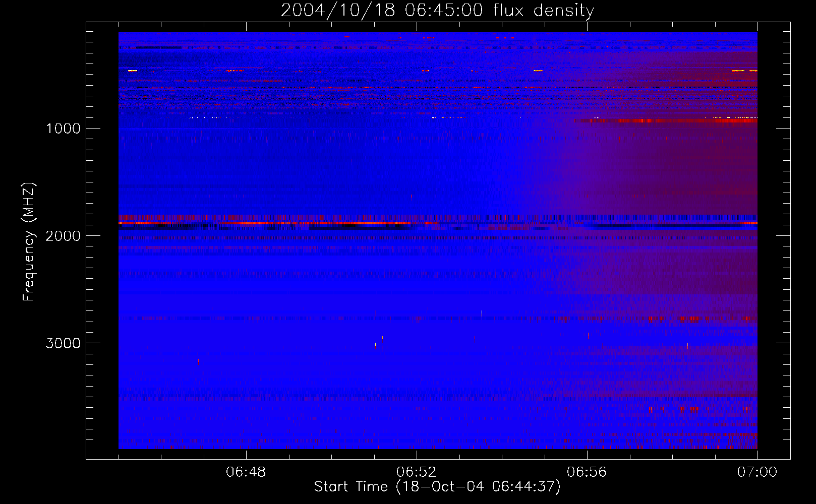The width and height of the screenshot is (816, 504).
Task: Click the 06:48 time tick label
Action: [x=246, y=472]
